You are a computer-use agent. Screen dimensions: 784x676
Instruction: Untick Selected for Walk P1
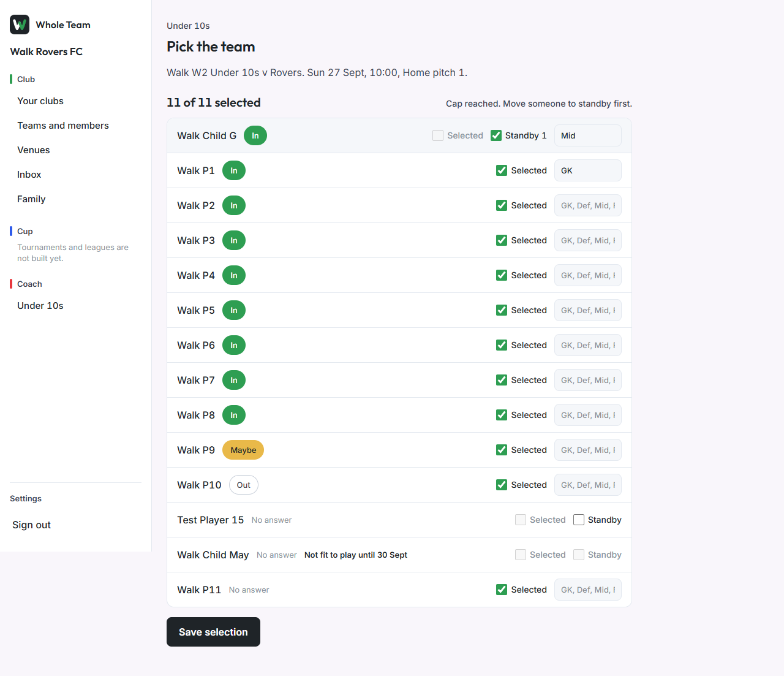(x=502, y=170)
